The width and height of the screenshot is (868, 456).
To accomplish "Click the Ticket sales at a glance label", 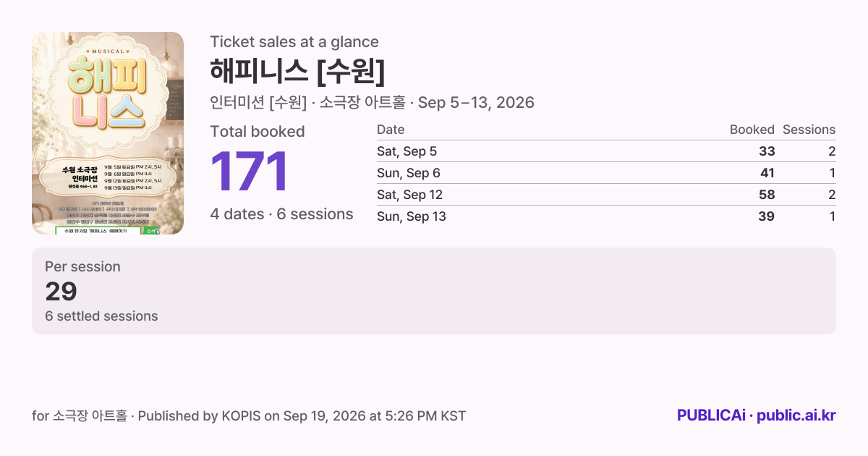I will click(x=294, y=42).
